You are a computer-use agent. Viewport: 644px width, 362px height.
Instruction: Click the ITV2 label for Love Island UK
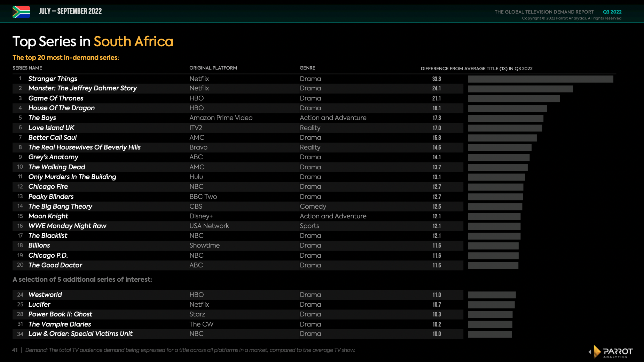coord(195,128)
